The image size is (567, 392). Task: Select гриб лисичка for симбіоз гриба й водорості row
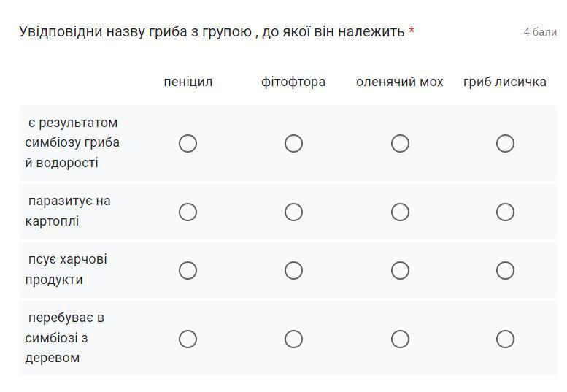click(505, 143)
